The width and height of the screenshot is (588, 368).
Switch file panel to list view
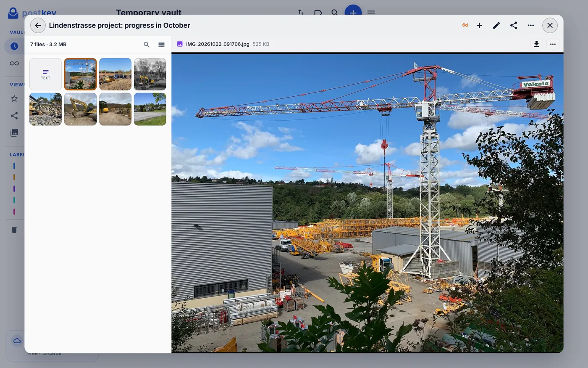161,45
